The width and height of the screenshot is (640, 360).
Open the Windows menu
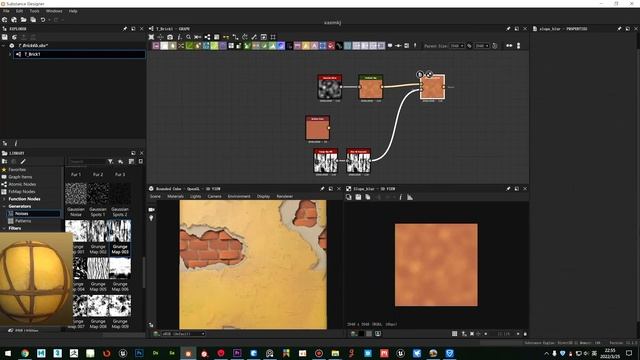[x=54, y=11]
